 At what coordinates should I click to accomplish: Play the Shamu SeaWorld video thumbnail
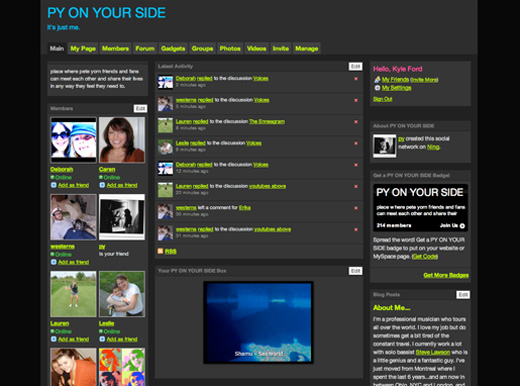258,322
